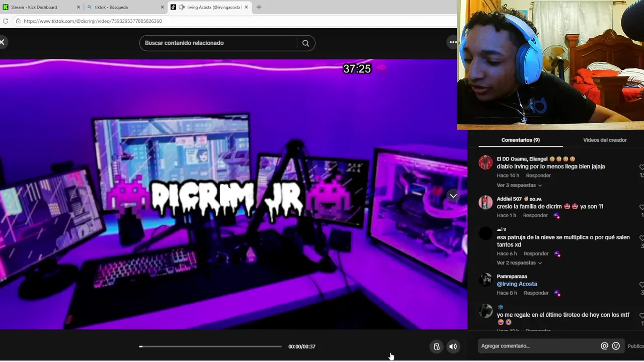Click creator-liked badge on Pammparaaa comment
The image size is (644, 362).
point(557,293)
